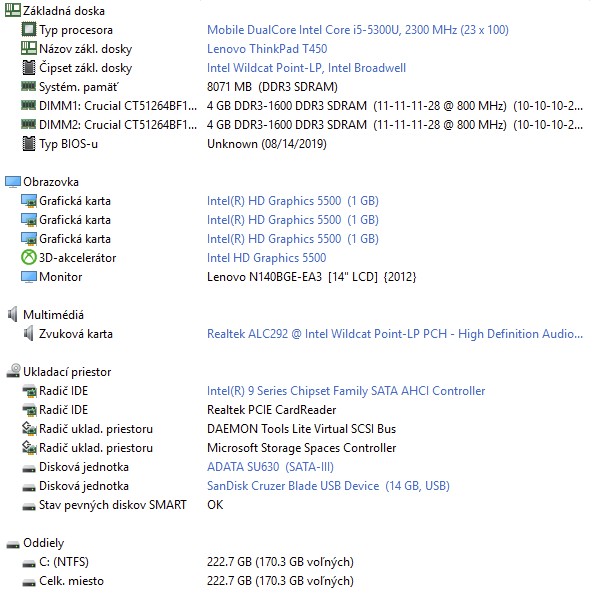Select the Oddiely section header
This screenshot has width=614, height=598.
pyautogui.click(x=43, y=543)
